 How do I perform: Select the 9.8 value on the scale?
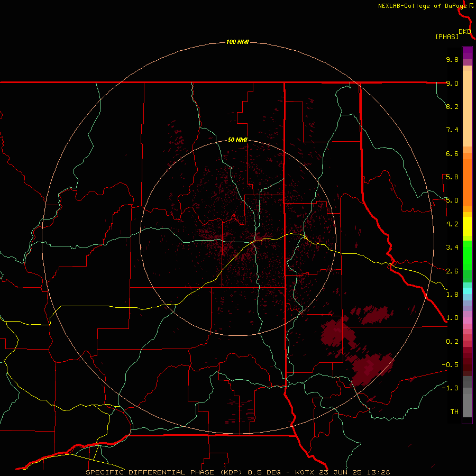(452, 59)
